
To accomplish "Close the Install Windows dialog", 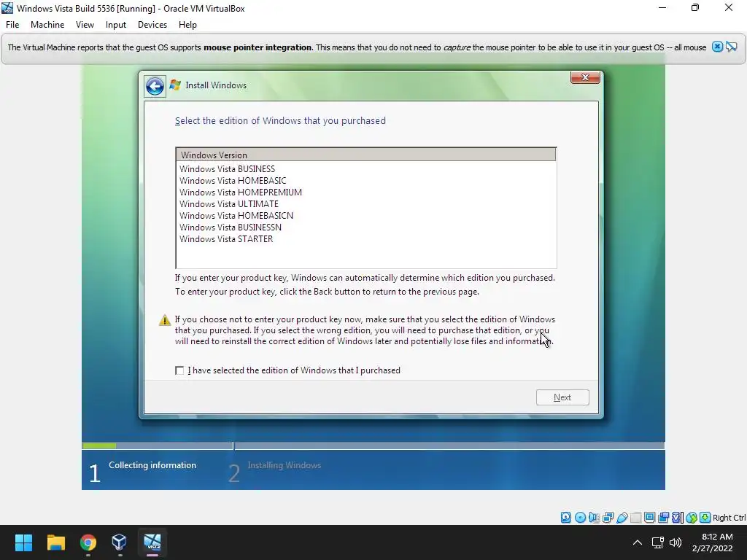I will click(x=585, y=77).
